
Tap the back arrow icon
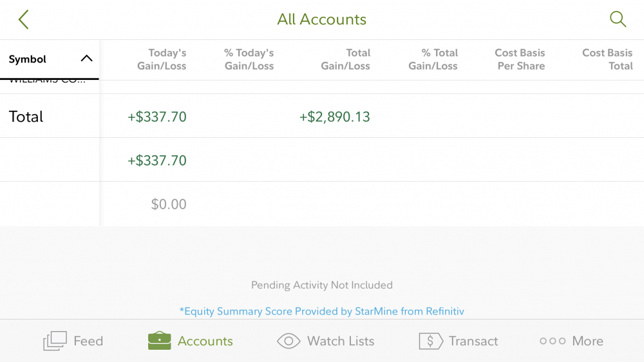(x=24, y=19)
